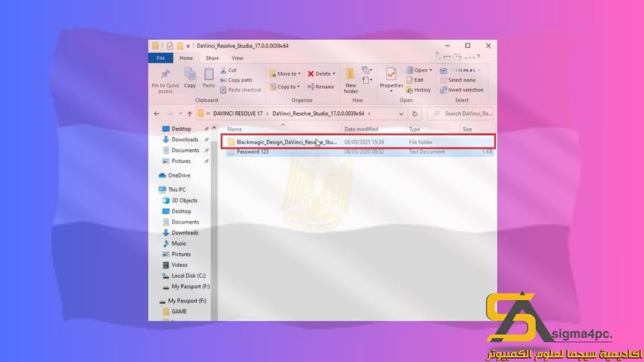Open Downloads under This PC
644x362 pixels.
(x=180, y=233)
